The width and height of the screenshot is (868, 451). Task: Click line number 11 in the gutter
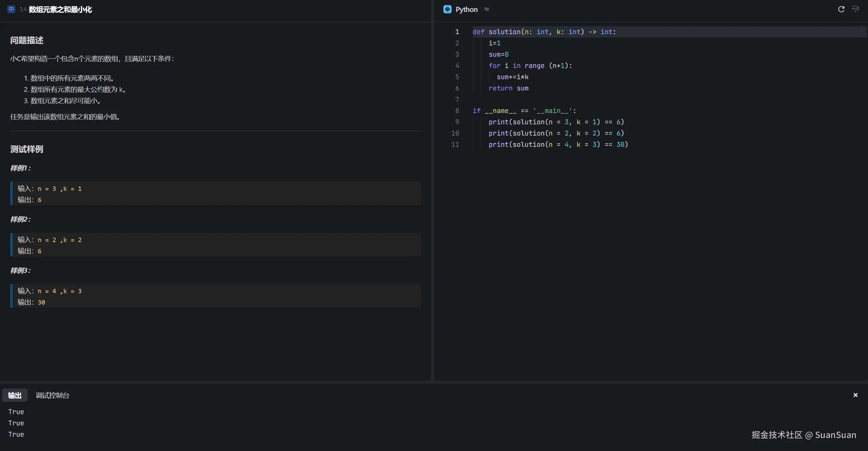click(x=455, y=144)
